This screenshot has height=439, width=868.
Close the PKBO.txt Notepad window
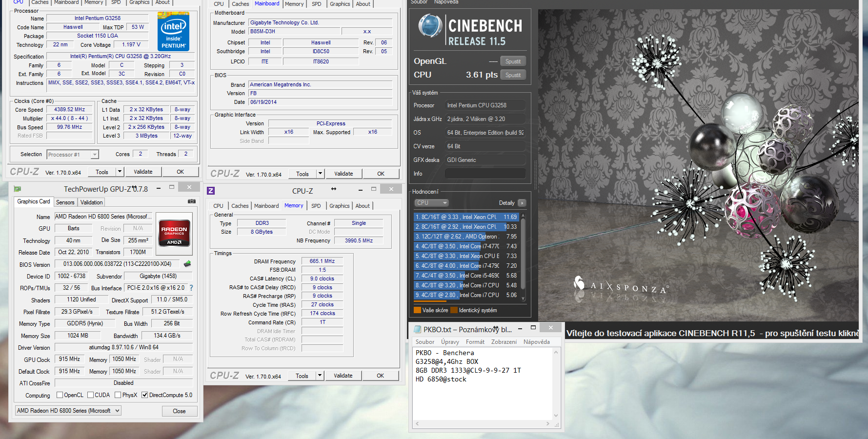coord(551,328)
